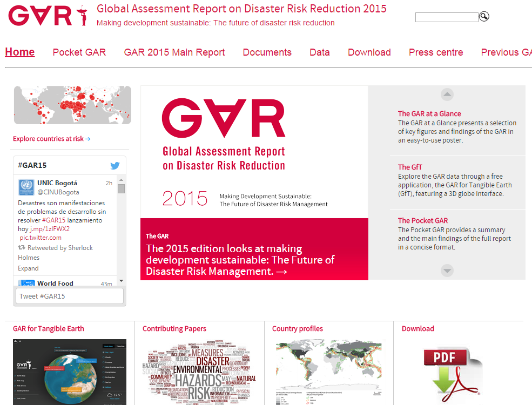Viewport: 532px width, 405px height.
Task: Click the Tweet #GAR15 input box
Action: [70, 296]
